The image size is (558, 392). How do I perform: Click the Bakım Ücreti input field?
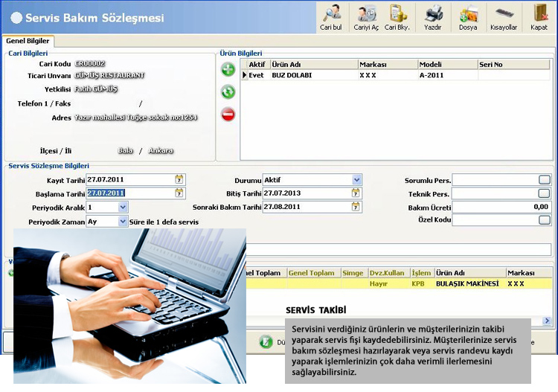point(501,207)
